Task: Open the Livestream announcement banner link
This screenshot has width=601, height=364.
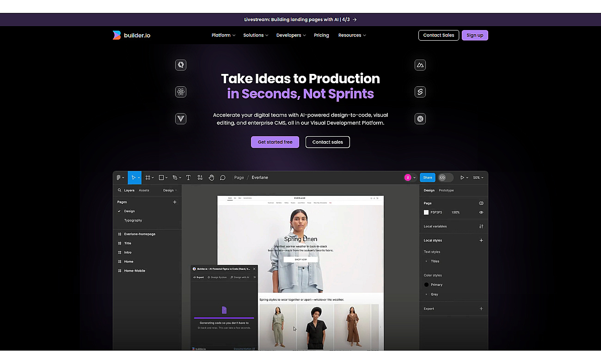Action: tap(300, 19)
